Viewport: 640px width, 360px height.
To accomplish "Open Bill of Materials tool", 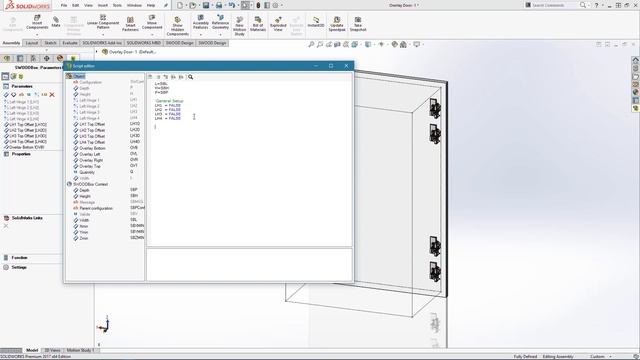I will tap(258, 24).
